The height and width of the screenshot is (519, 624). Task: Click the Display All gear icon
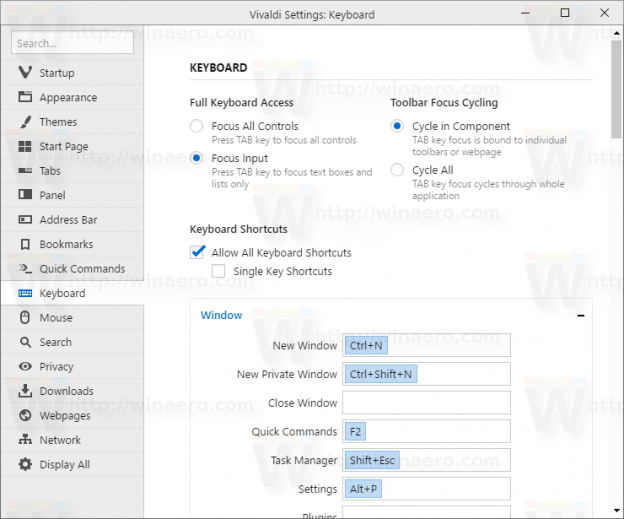25,464
